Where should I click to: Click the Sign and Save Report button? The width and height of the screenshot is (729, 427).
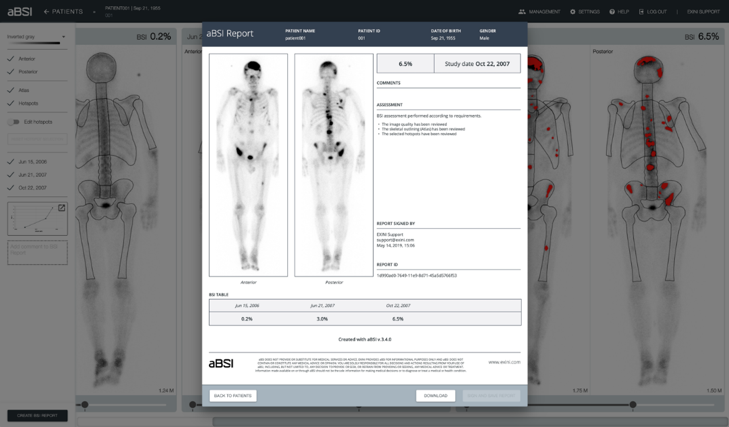tap(491, 396)
